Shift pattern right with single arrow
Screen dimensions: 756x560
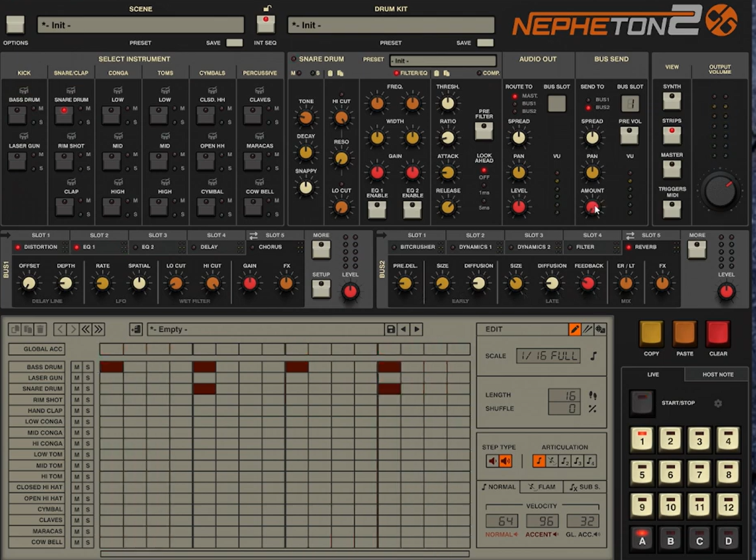[x=72, y=329]
